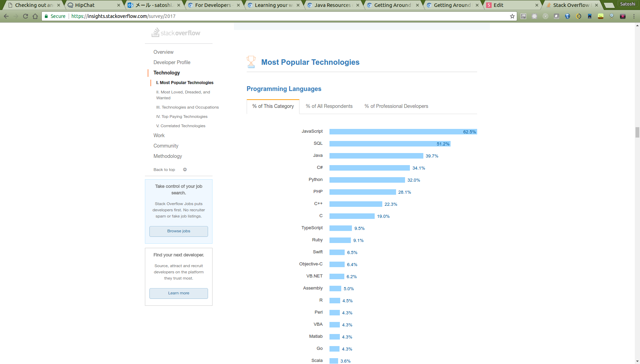
Task: Open Developer Profile in the sidebar
Action: [x=172, y=62]
